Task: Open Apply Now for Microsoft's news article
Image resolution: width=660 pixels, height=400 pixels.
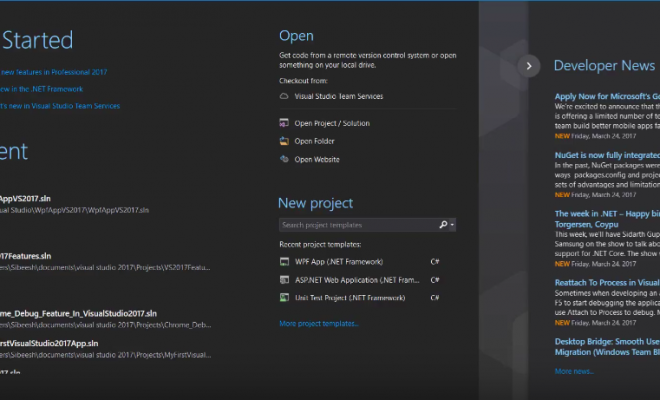Action: coord(607,96)
